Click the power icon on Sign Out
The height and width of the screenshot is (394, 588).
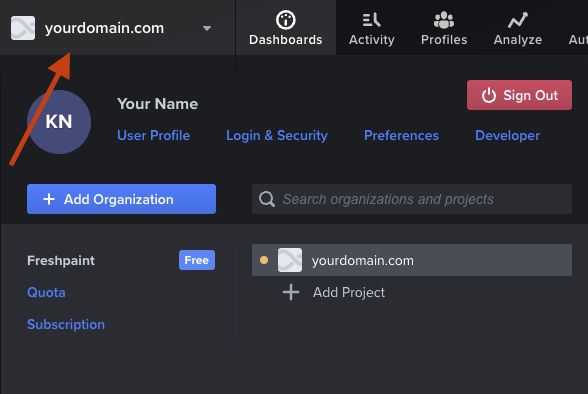pos(489,95)
